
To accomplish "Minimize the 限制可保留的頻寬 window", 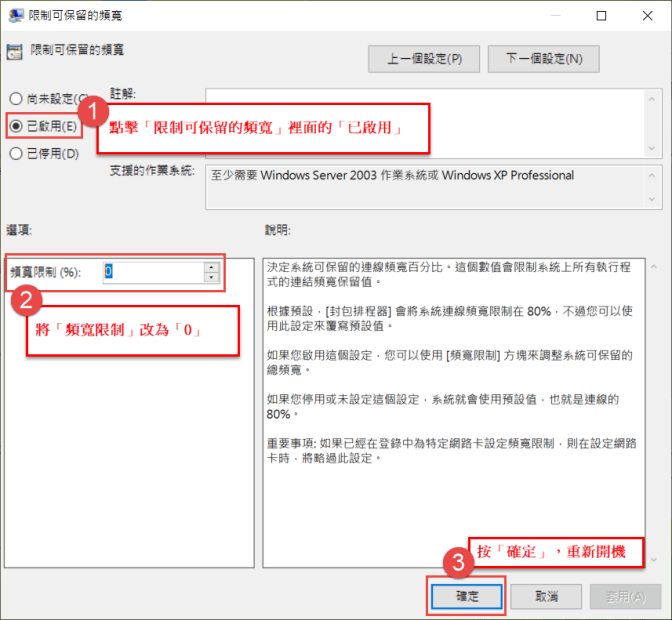I will [557, 16].
